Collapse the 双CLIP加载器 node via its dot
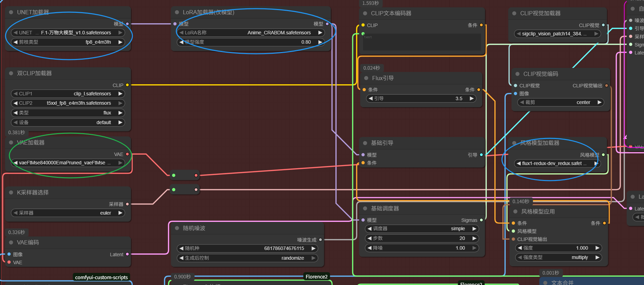 [x=11, y=73]
